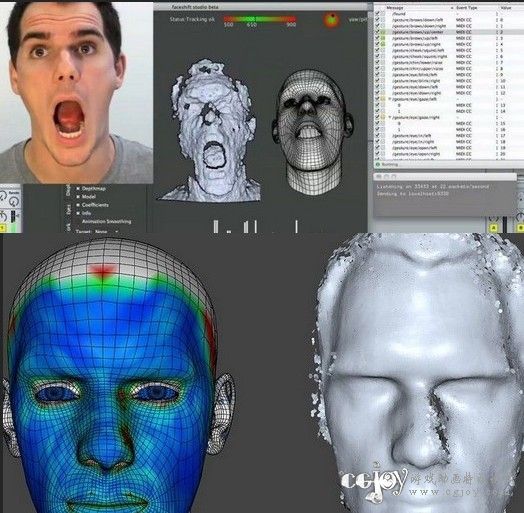
Task: Uncheck the /gesture/eye/in/left row checkbox
Action: [378, 136]
